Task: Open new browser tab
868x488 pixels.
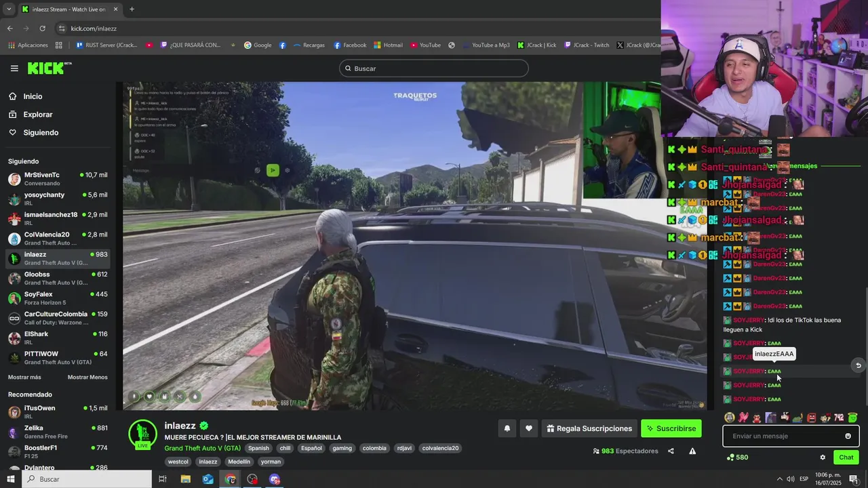Action: (x=132, y=9)
